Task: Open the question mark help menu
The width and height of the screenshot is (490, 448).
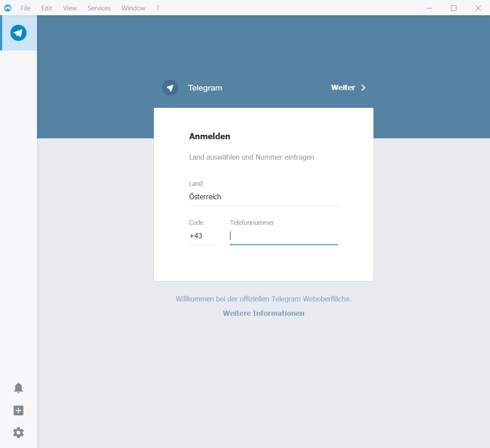Action: (x=157, y=8)
